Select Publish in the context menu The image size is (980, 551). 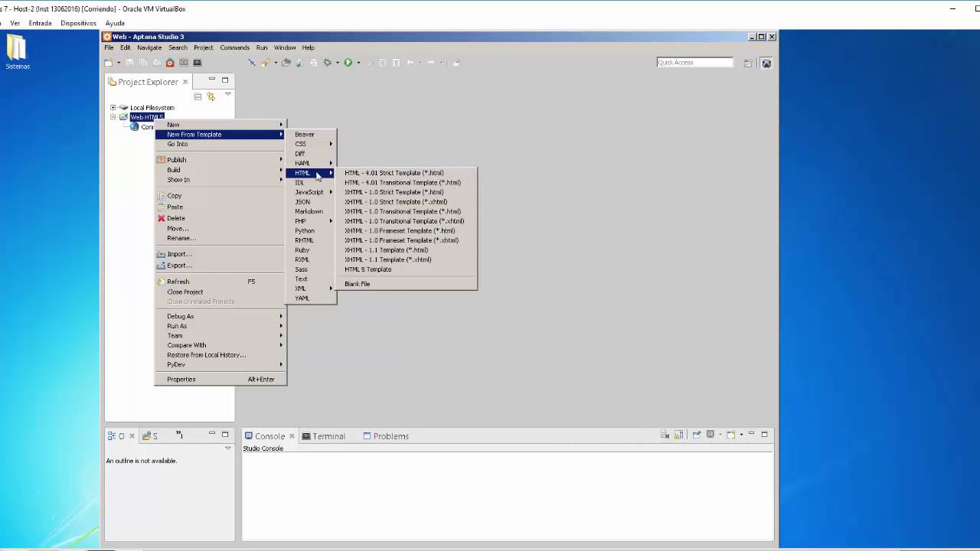point(220,160)
